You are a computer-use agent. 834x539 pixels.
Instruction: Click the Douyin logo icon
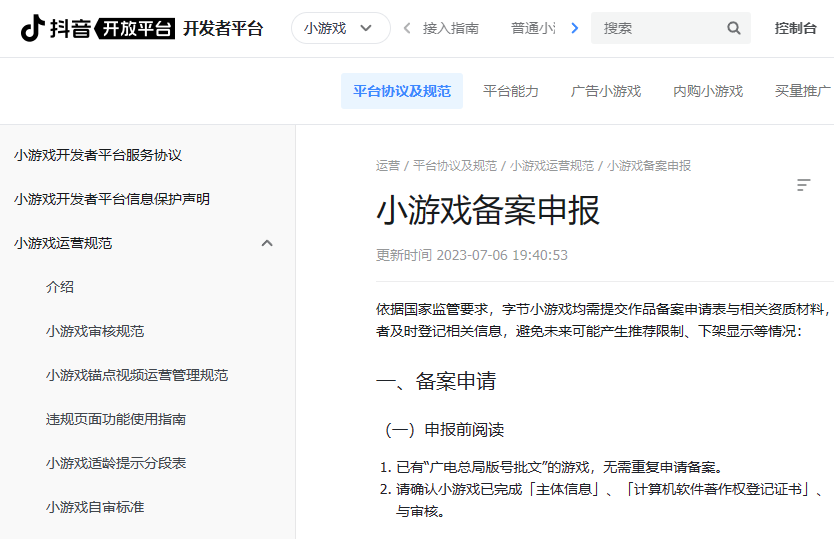tap(33, 28)
